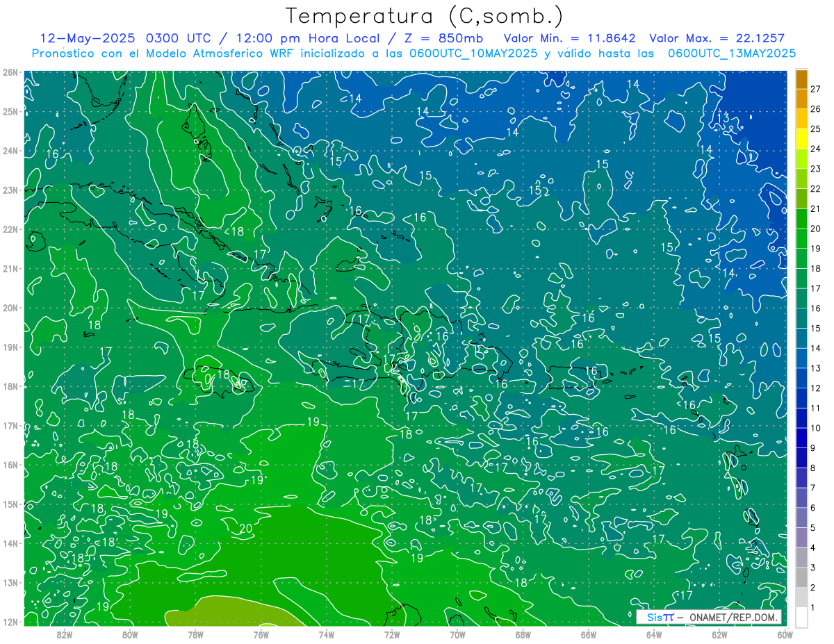
Task: Click the 78W longitude label
Action: tap(195, 634)
